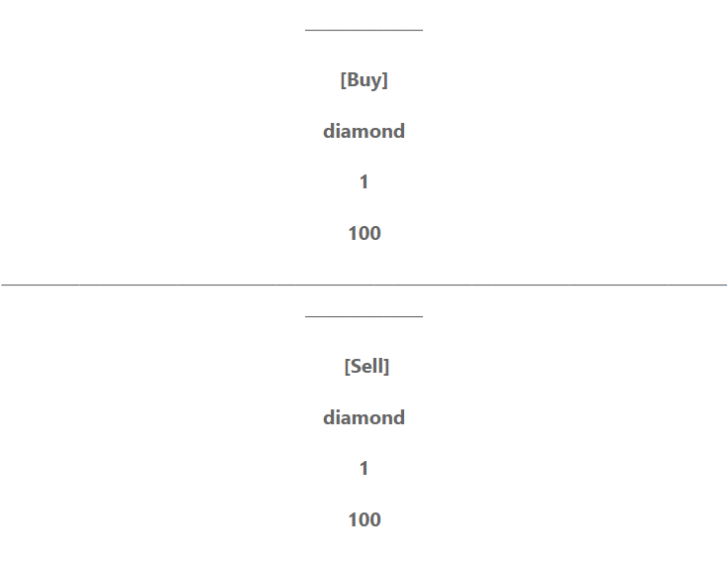Click the price 100 in Sell section
The height and width of the screenshot is (571, 728).
point(364,519)
